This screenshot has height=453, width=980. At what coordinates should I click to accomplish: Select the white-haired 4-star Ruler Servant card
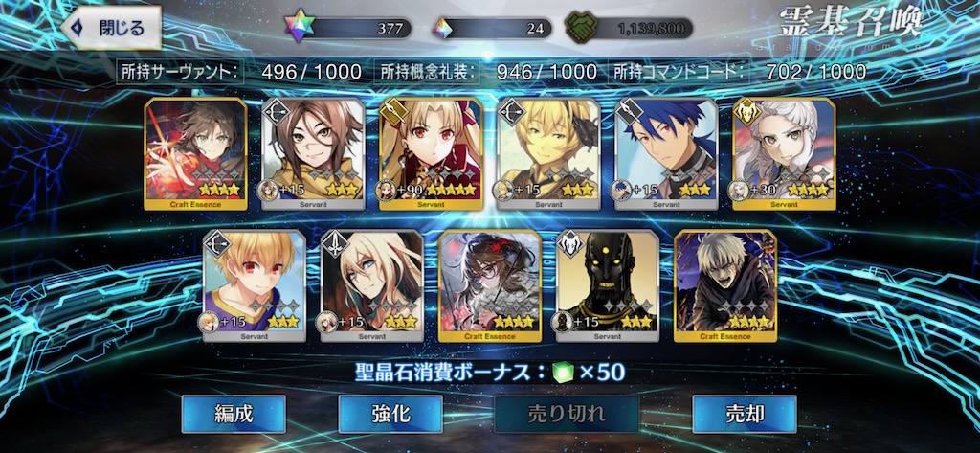[x=784, y=153]
